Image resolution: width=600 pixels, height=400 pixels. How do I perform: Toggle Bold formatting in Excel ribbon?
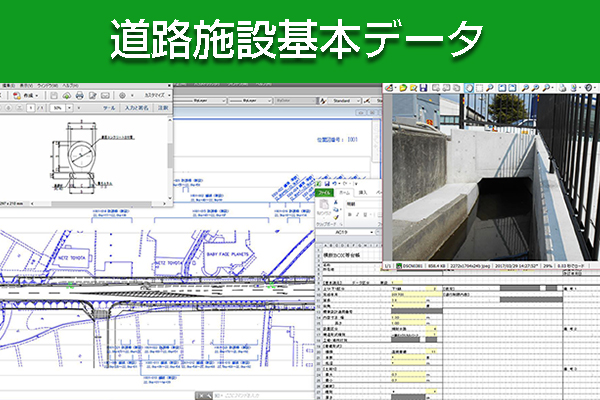350,215
